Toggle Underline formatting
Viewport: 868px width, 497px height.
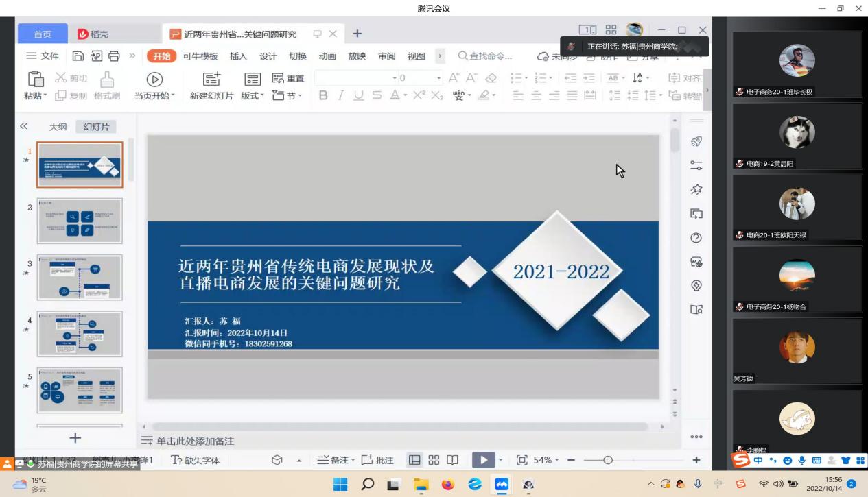pos(359,95)
